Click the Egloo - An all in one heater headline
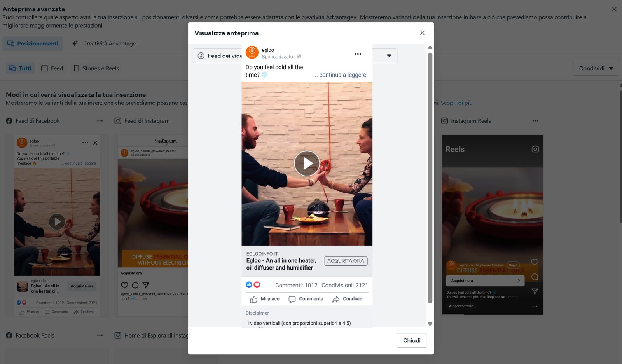The width and height of the screenshot is (622, 364). point(281,264)
